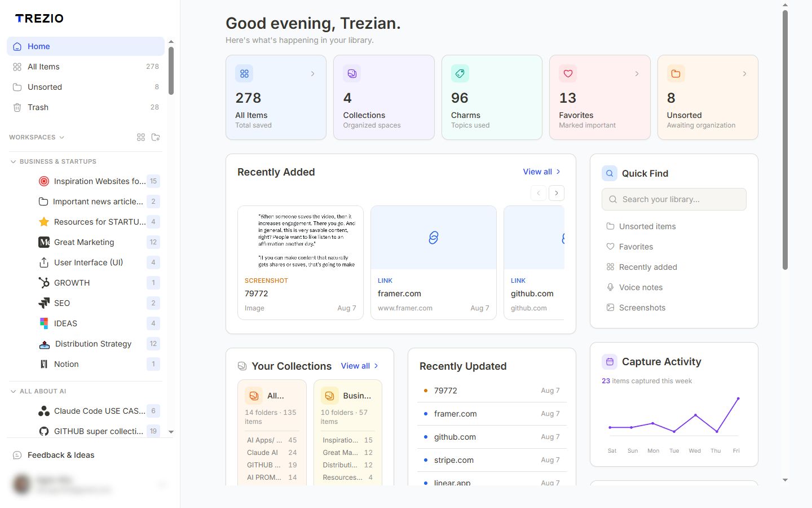Open Unsorted in the sidebar
Screen dimensions: 812x508
pyautogui.click(x=86, y=87)
